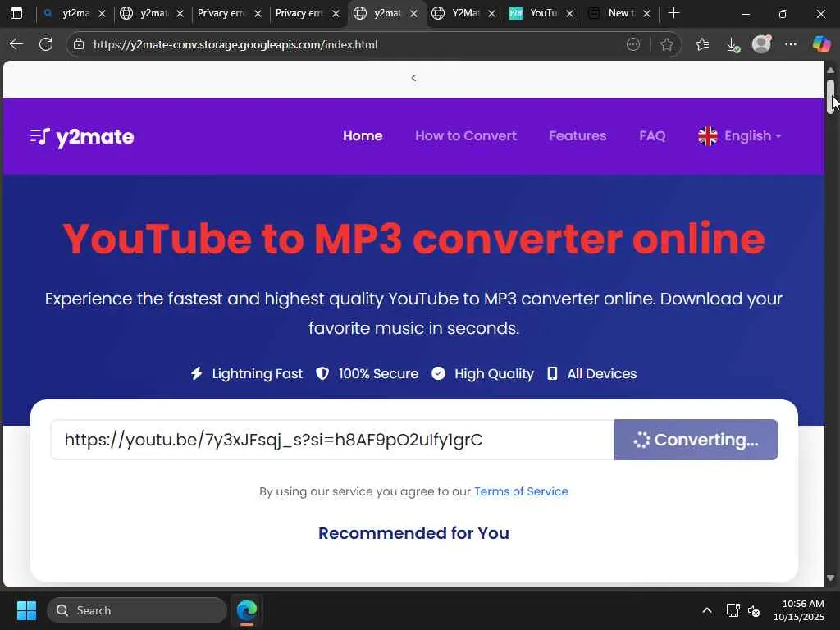This screenshot has width=840, height=630.
Task: Click the round face icon in the address bar
Action: pyautogui.click(x=633, y=44)
